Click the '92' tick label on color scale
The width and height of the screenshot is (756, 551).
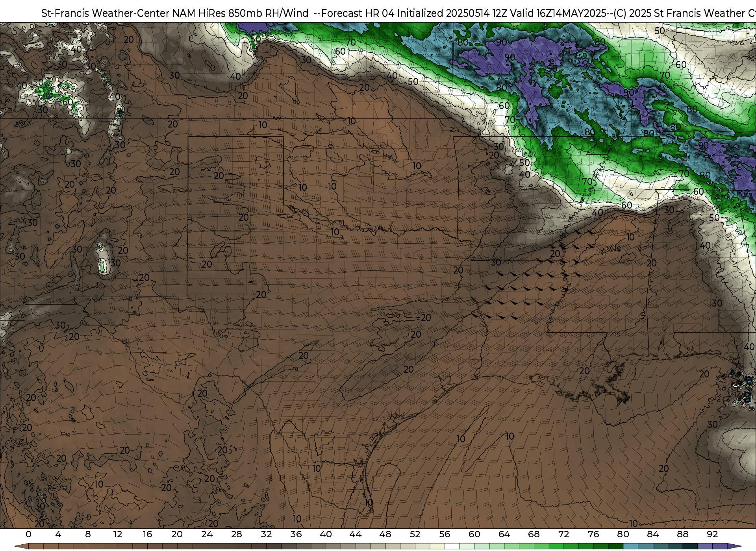(712, 534)
